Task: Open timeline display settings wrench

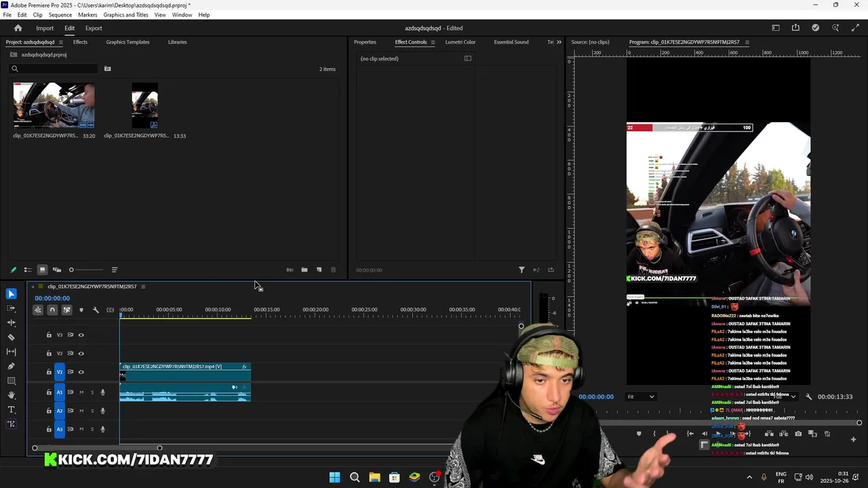Action: [x=96, y=310]
